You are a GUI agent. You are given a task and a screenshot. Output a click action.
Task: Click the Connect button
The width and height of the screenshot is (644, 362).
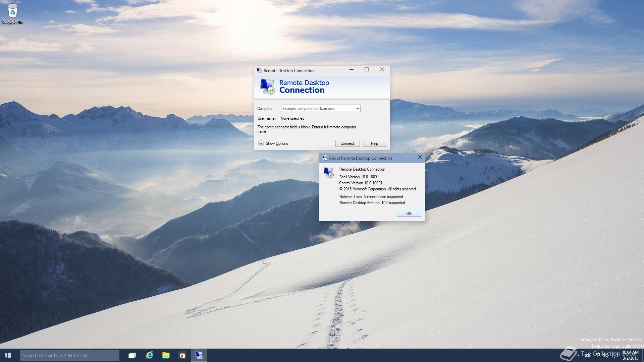pyautogui.click(x=347, y=143)
